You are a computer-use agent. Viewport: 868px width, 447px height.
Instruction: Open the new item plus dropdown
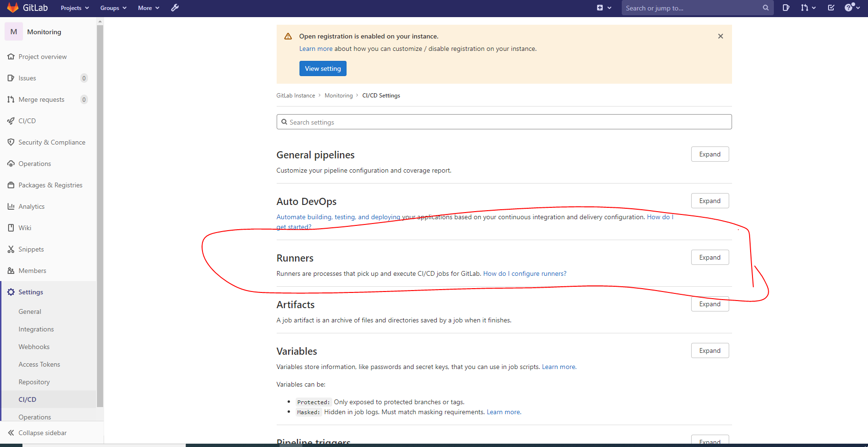click(x=604, y=8)
